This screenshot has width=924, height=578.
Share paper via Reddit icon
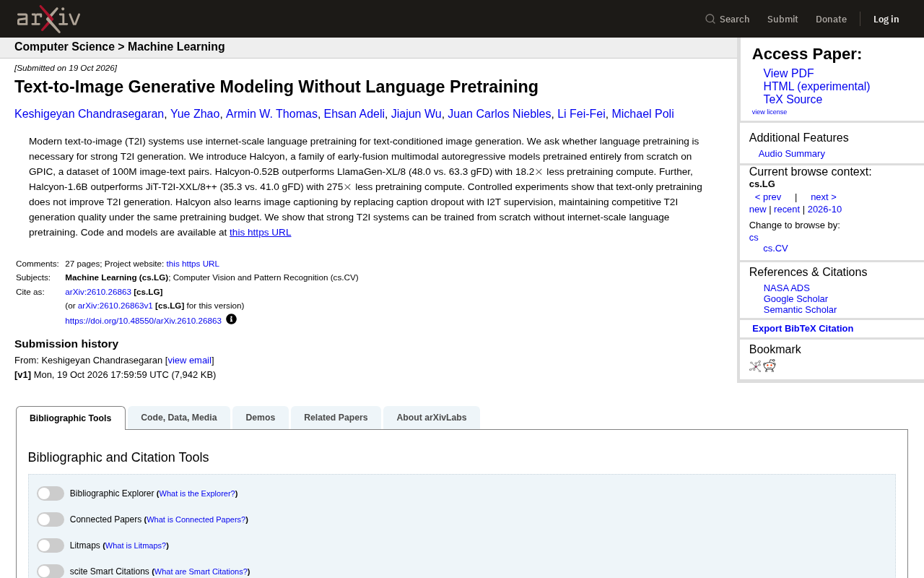(770, 366)
